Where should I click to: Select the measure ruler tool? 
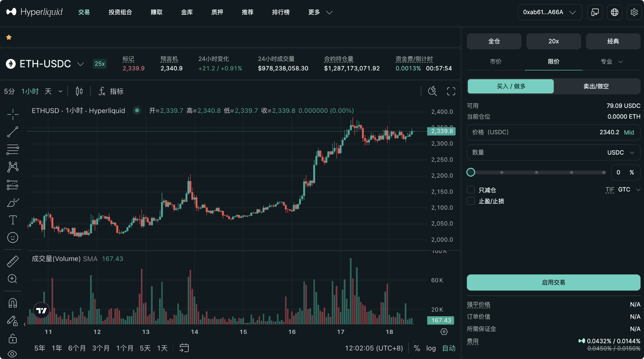[x=13, y=261]
